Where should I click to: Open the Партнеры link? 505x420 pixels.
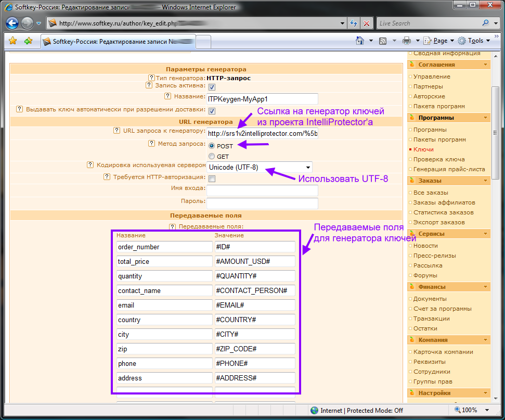[428, 86]
